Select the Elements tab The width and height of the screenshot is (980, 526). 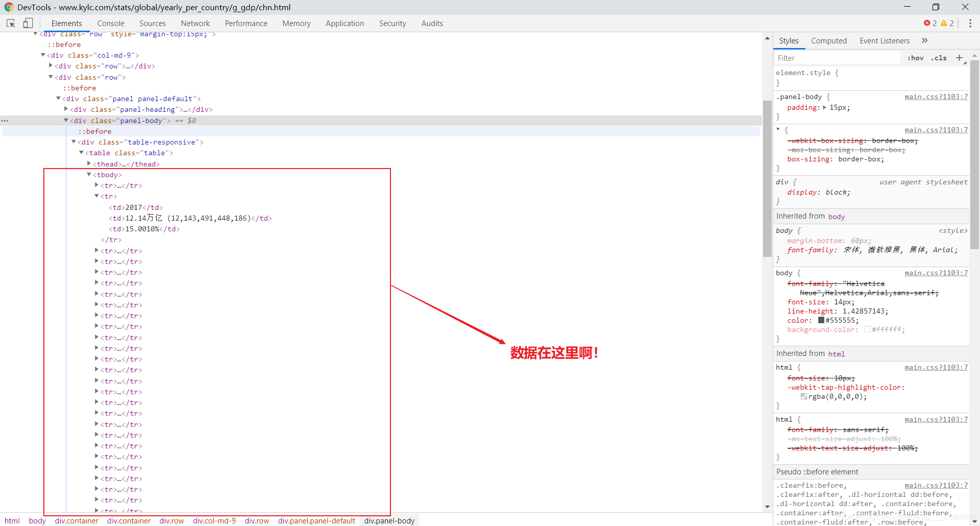coord(66,23)
